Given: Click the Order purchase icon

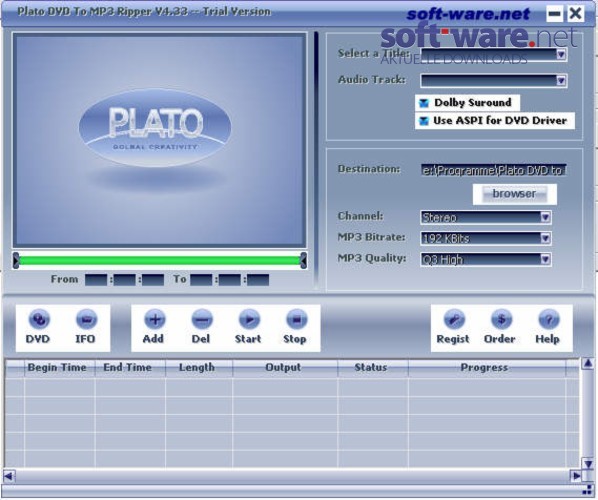Looking at the screenshot, I should tap(500, 327).
